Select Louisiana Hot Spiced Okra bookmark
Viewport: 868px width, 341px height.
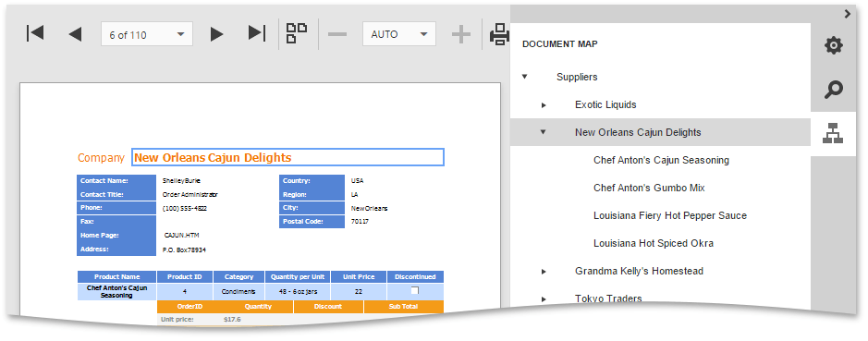point(654,243)
